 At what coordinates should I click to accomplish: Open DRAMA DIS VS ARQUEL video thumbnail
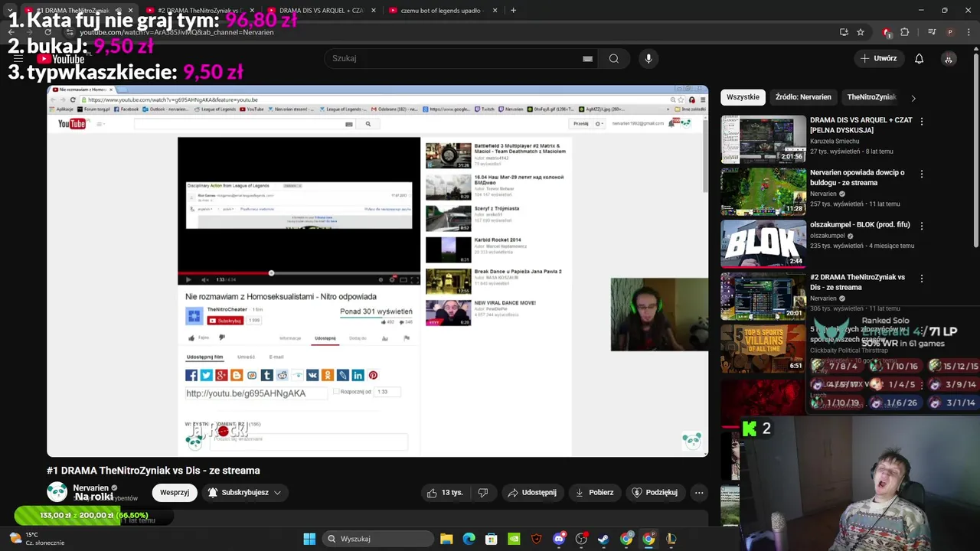pos(763,139)
